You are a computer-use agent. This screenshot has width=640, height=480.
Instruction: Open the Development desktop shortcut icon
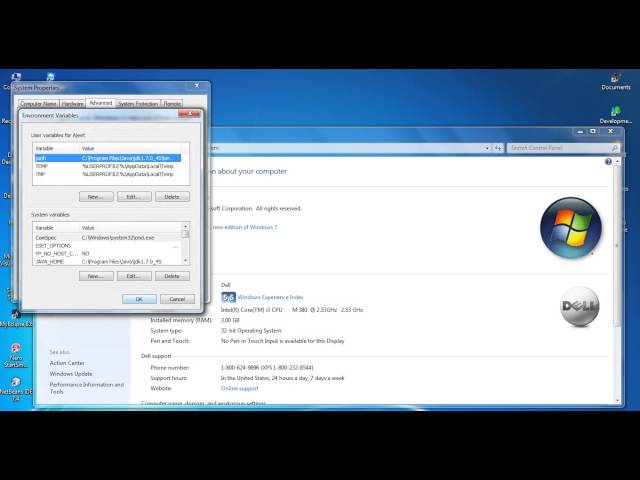coord(616,114)
